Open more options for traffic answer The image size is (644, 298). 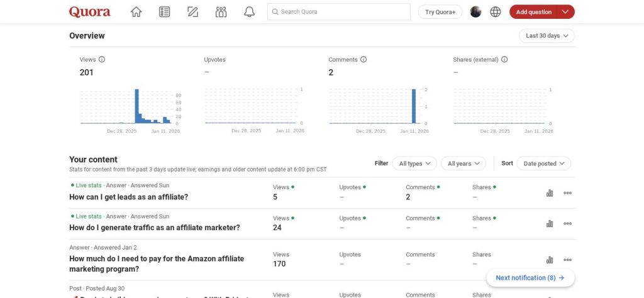(567, 224)
